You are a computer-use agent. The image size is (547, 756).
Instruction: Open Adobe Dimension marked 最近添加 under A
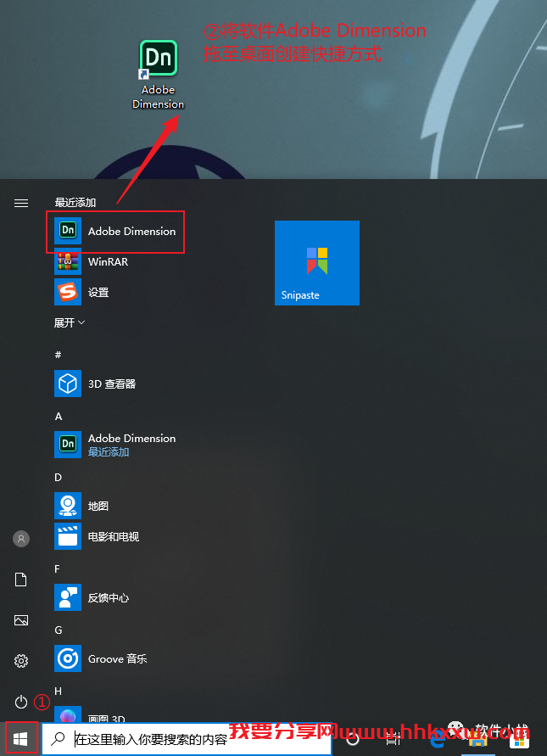coord(115,445)
